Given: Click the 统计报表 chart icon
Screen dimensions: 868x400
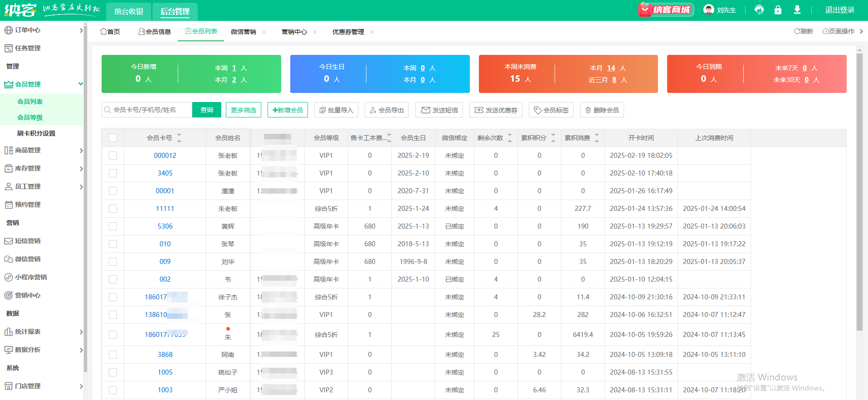Looking at the screenshot, I should 8,332.
